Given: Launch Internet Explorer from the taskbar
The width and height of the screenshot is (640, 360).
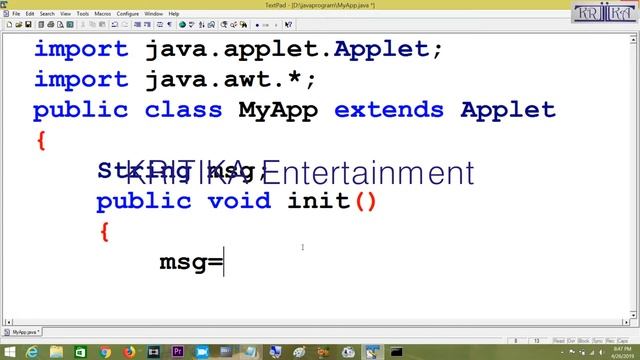Looking at the screenshot, I should click(x=32, y=352).
